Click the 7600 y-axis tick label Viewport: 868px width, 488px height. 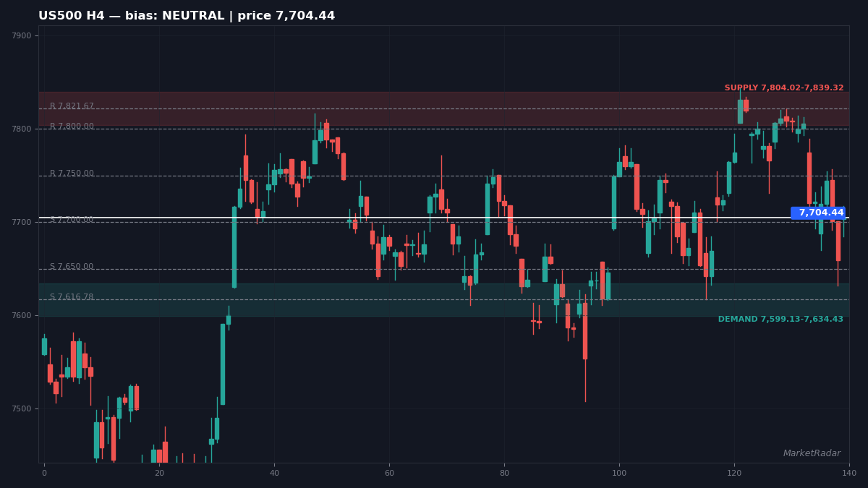tap(22, 316)
